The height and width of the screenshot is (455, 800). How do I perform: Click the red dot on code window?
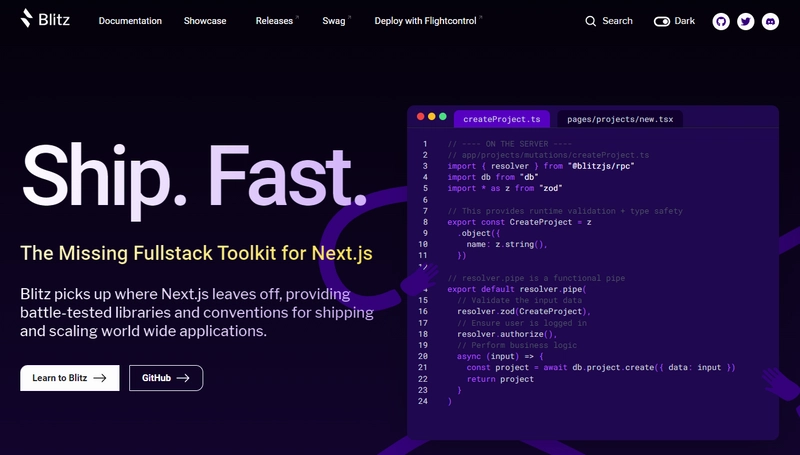pos(420,117)
